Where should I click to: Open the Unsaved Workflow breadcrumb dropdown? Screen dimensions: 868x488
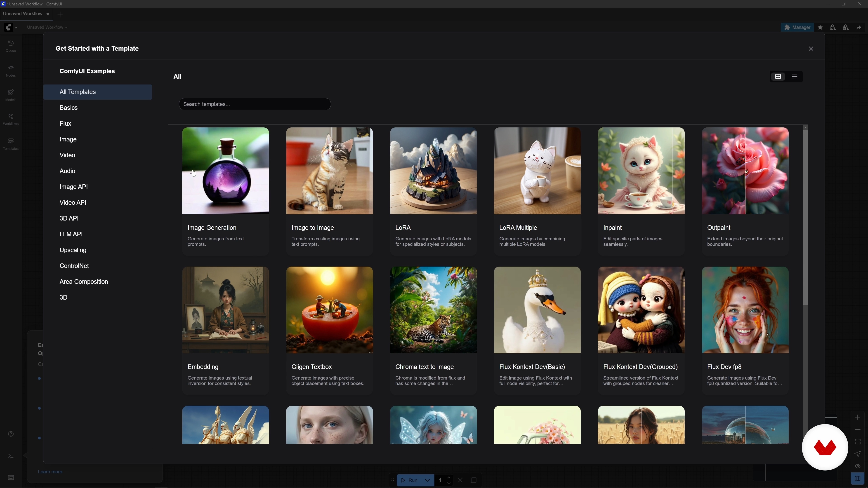pyautogui.click(x=47, y=27)
